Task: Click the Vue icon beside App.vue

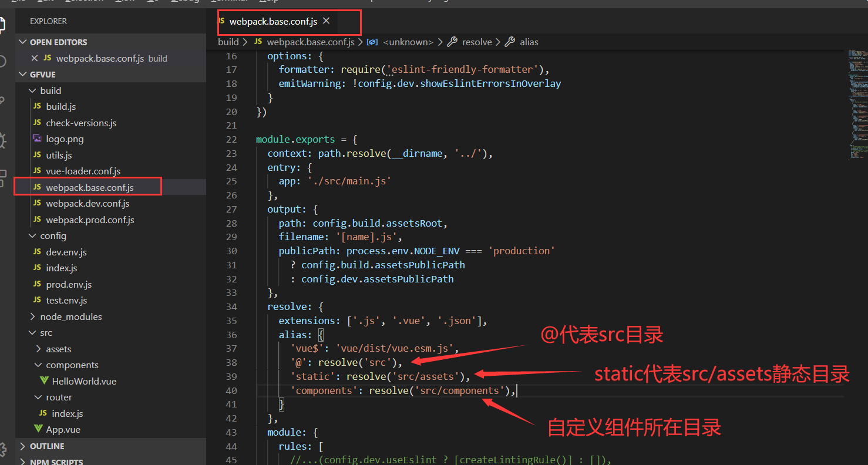Action: (x=38, y=429)
